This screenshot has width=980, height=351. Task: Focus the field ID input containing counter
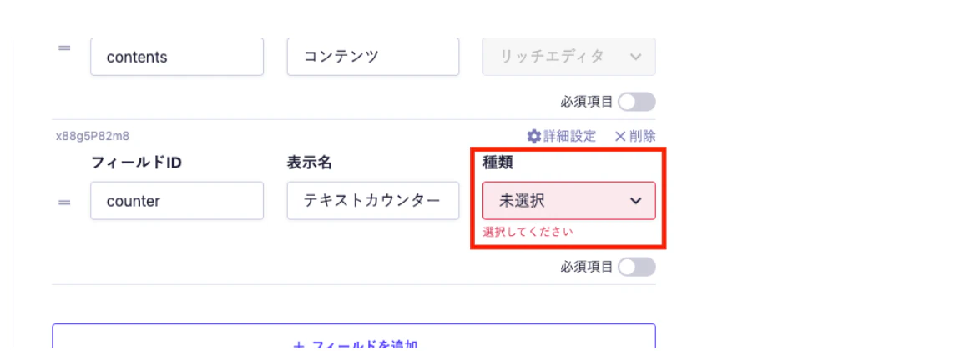tap(176, 201)
